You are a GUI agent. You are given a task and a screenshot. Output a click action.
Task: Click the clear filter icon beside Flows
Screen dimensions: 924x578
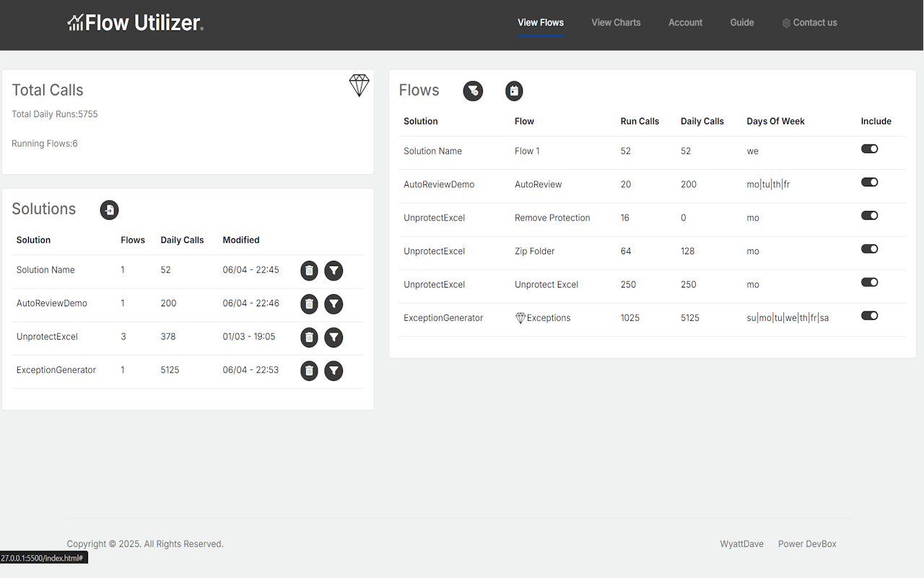click(x=473, y=91)
